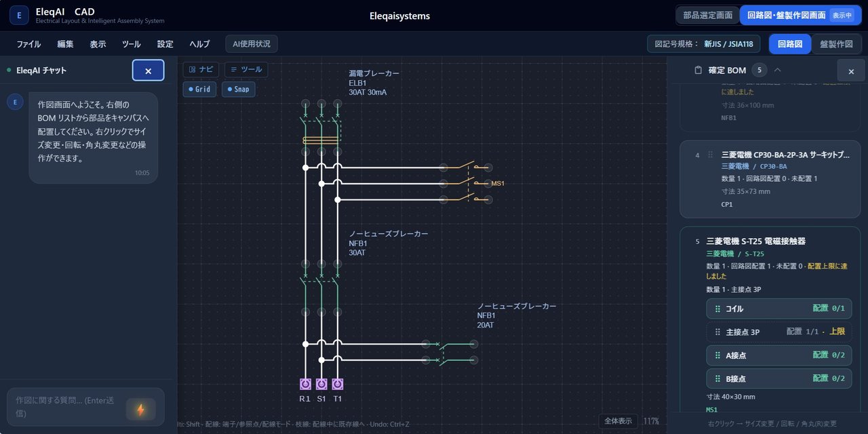Click the 三菱電機 / S-T25 manufacturer link
This screenshot has height=434, width=868.
[x=735, y=254]
